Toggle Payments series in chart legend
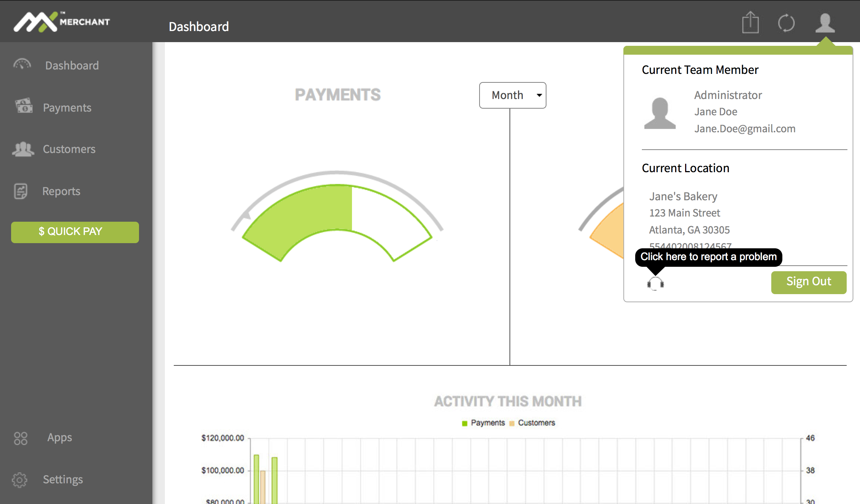This screenshot has height=504, width=860. coord(487,423)
